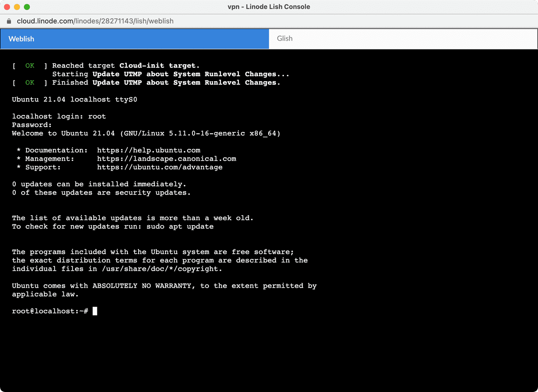Click the Ubuntu 21.04 welcome banner
This screenshot has width=538, height=392.
(x=146, y=133)
